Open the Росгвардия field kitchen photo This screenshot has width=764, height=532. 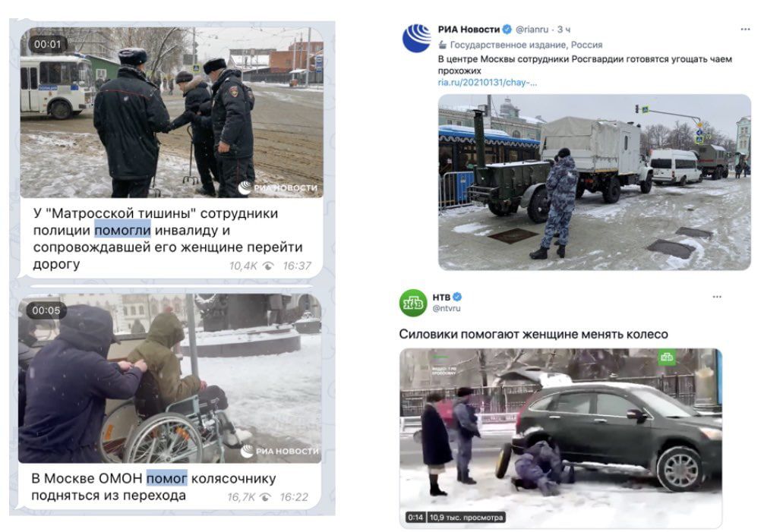coord(595,182)
